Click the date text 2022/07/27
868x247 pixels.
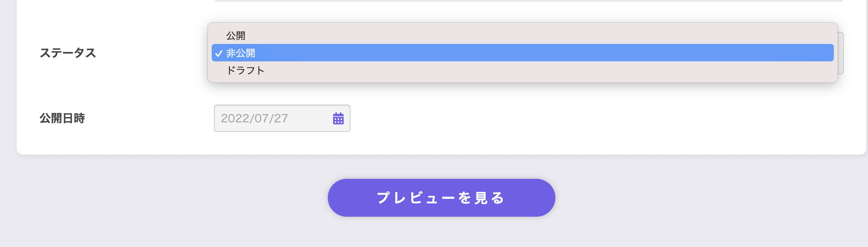254,118
